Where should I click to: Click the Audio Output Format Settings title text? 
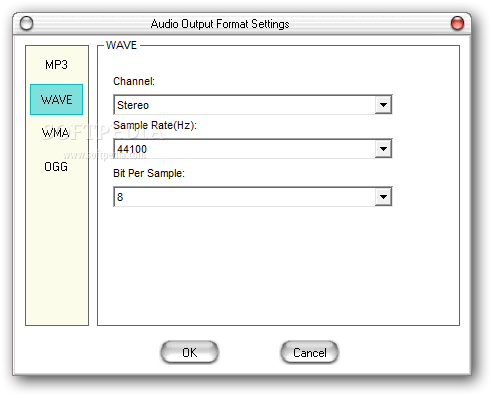[220, 24]
